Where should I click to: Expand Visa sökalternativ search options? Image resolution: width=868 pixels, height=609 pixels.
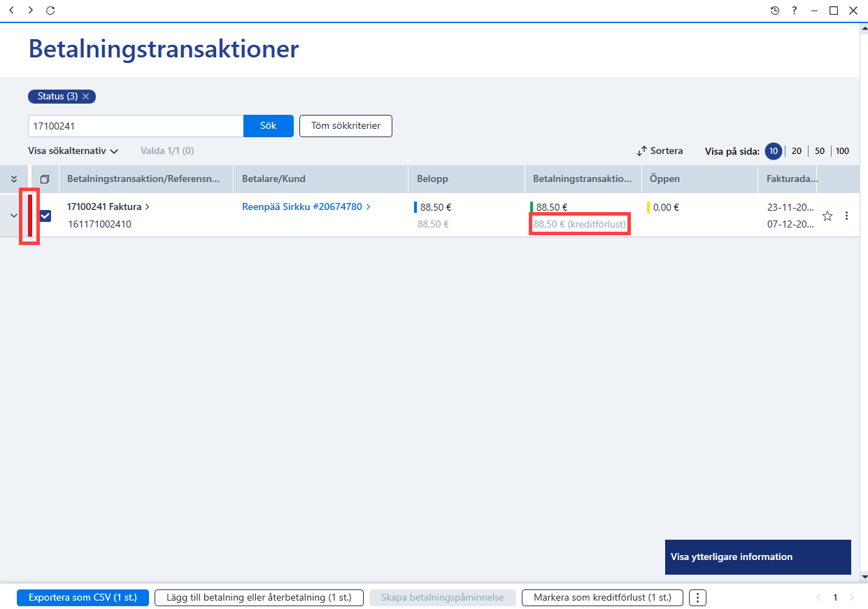coord(73,150)
